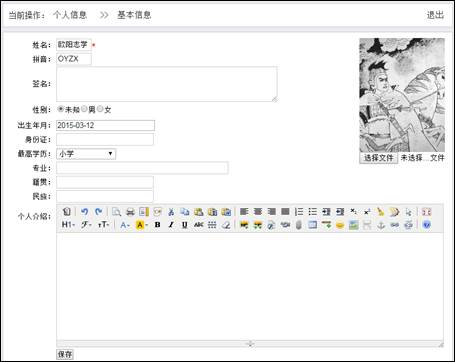
Task: Insert a media video file
Action: click(x=285, y=225)
